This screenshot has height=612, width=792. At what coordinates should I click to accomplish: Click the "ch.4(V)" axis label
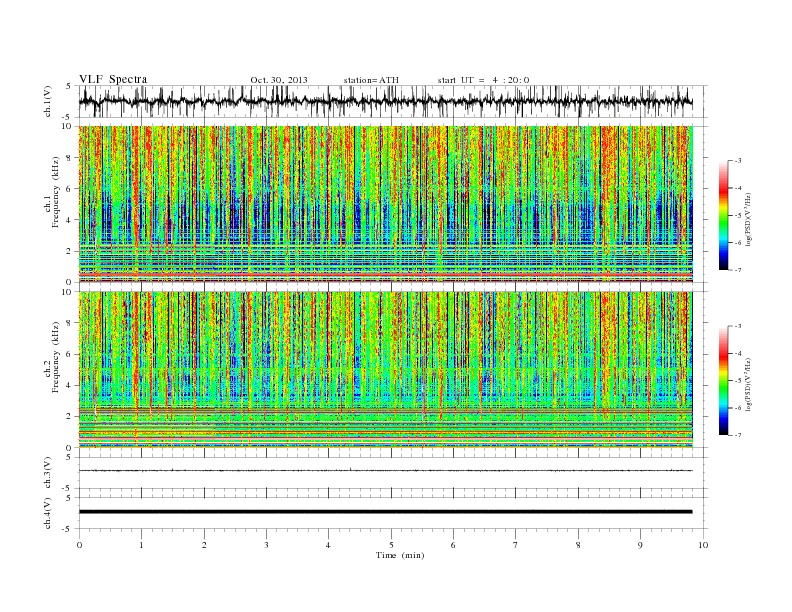coord(48,513)
